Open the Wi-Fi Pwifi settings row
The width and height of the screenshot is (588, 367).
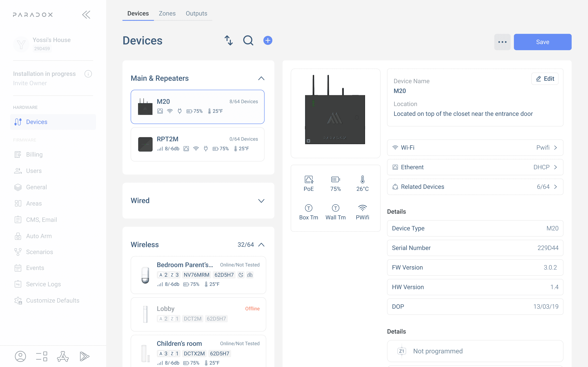coord(475,148)
